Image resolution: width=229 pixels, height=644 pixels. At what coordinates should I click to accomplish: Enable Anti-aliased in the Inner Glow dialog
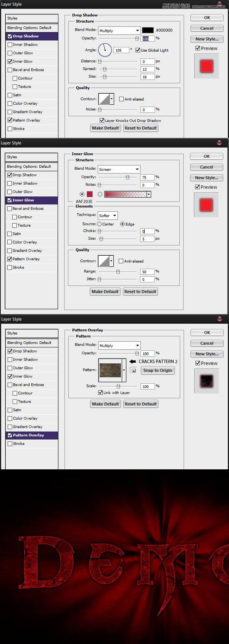[121, 261]
